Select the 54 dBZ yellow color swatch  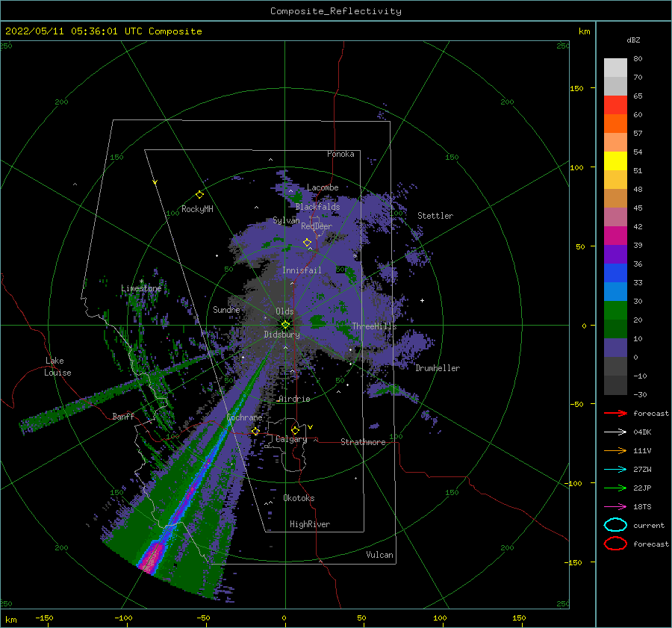[x=615, y=161]
